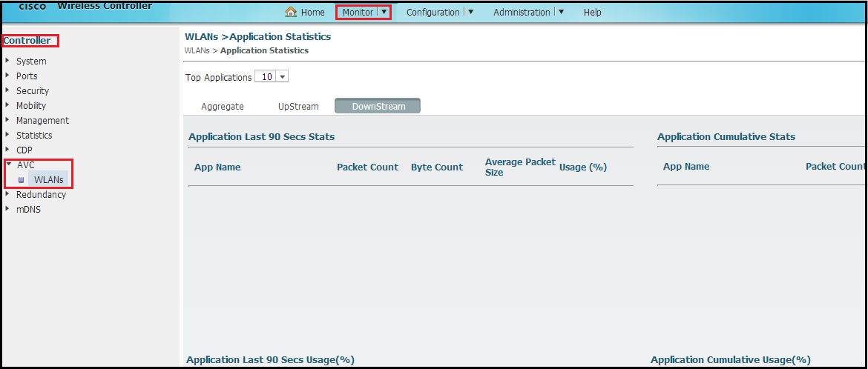Collapse the AVC tree node

point(8,165)
